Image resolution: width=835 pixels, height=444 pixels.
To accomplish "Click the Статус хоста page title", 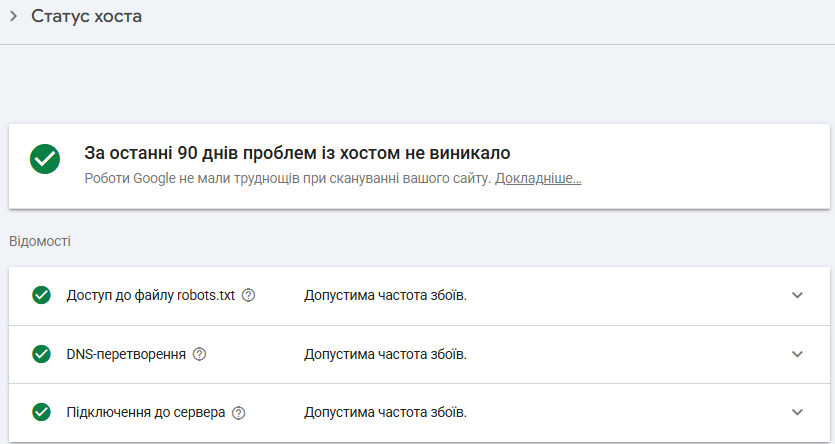I will point(86,16).
